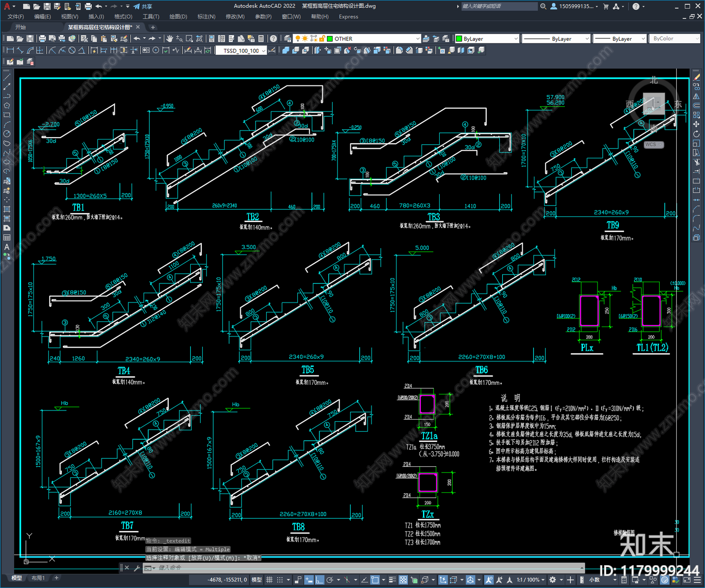Toggle snap mode in status bar
Screen dimensions: 705x588
[x=280, y=580]
